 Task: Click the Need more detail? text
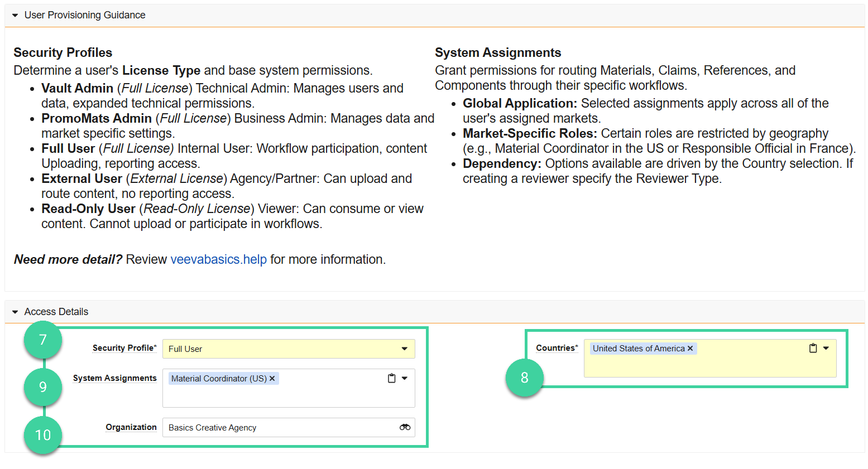(68, 259)
